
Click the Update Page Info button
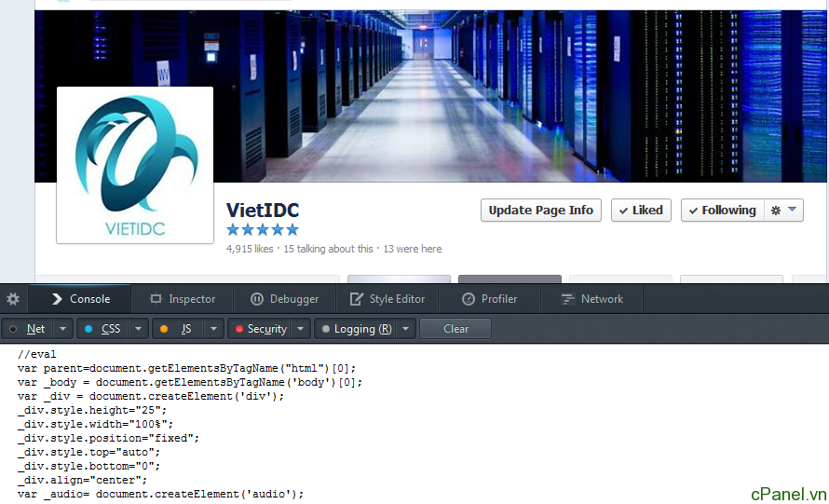pos(541,211)
